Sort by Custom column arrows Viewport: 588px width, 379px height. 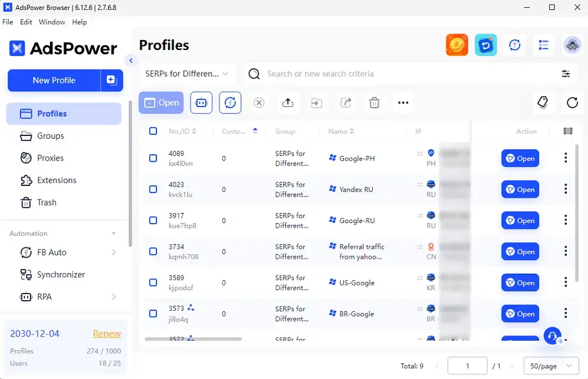click(255, 131)
